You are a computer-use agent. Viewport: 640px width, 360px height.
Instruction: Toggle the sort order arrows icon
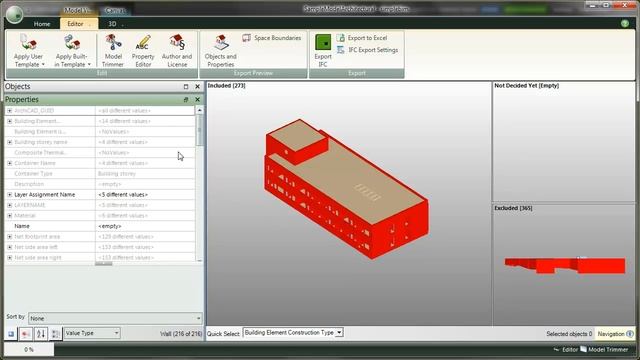[x=41, y=334]
